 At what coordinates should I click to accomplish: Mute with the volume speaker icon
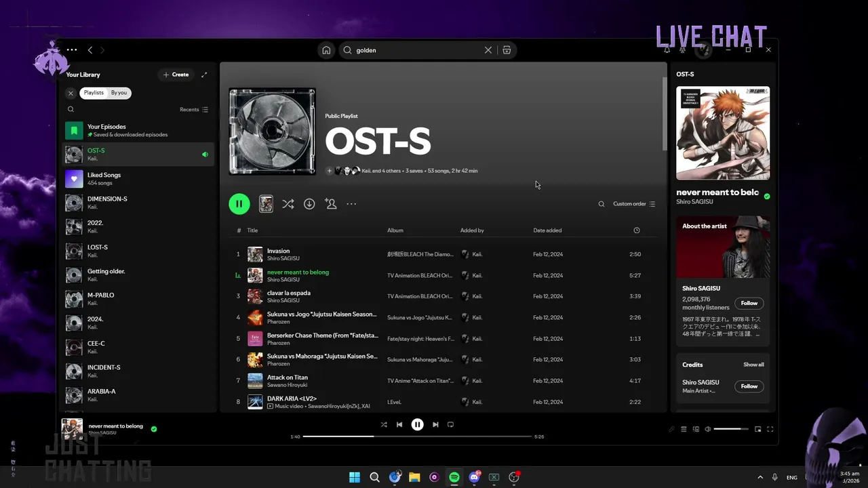[708, 429]
